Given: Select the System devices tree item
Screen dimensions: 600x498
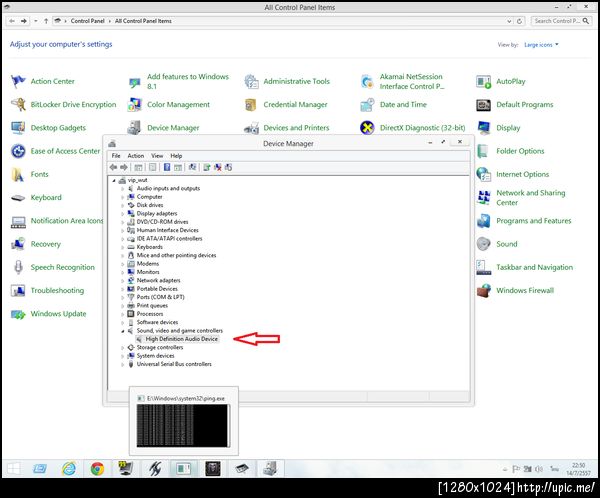Looking at the screenshot, I should click(x=155, y=356).
